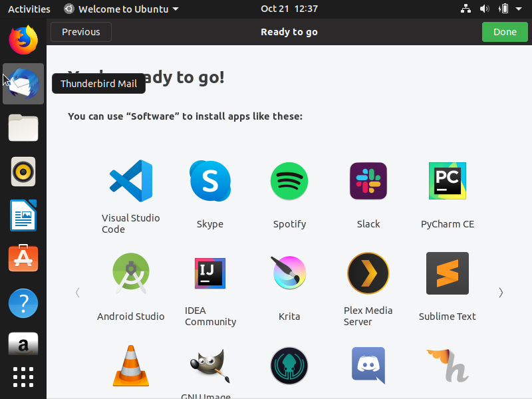Open Amazon launcher in the dock

click(23, 344)
